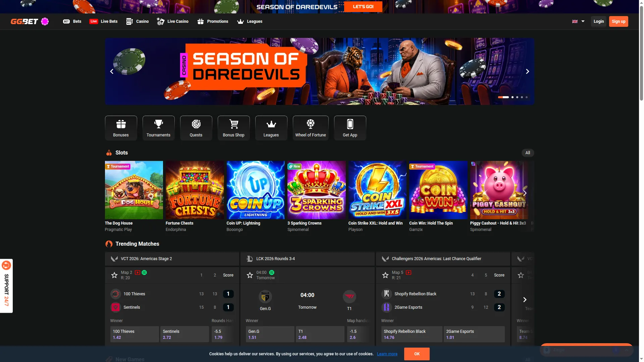Bet on 2Game Esports at 1.01

click(x=474, y=334)
